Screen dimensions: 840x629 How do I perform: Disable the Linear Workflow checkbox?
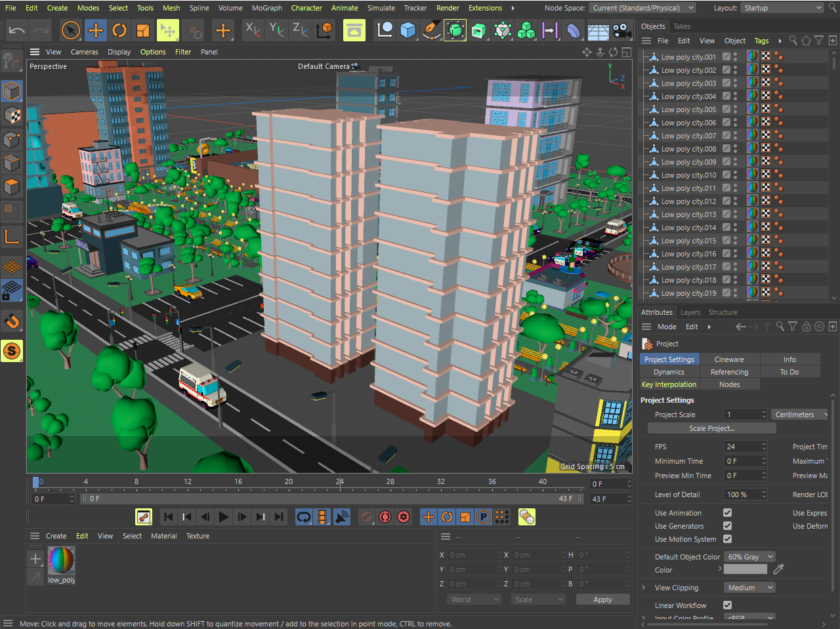pos(727,605)
